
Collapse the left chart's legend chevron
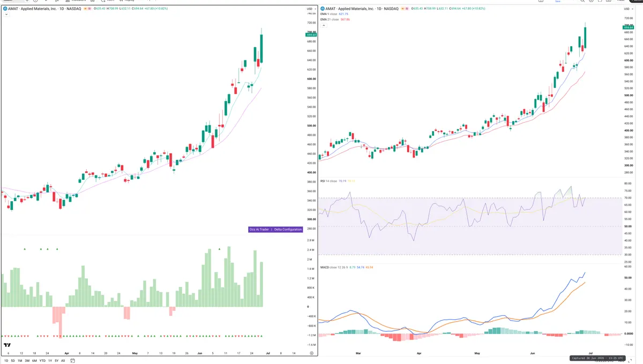pyautogui.click(x=6, y=14)
